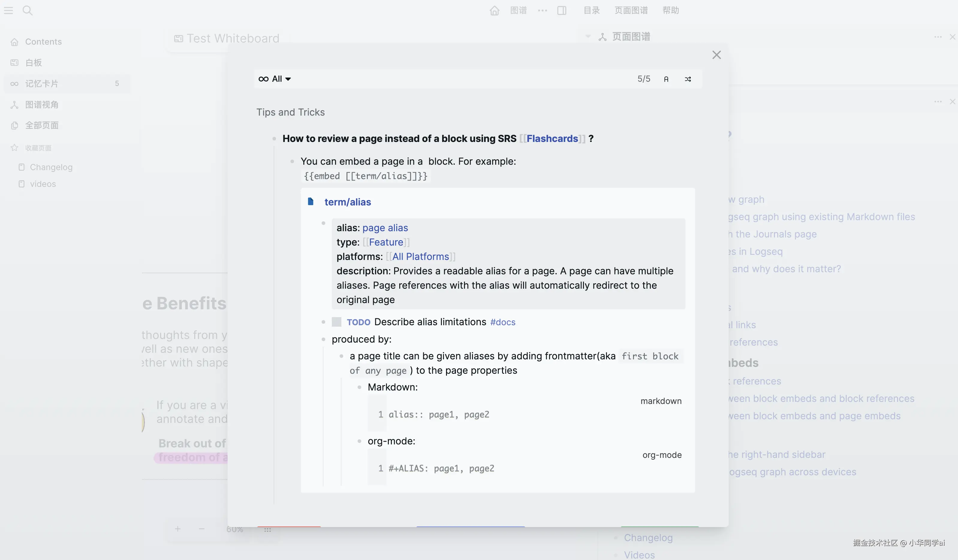
Task: Open Changelog in favorites list
Action: click(51, 167)
